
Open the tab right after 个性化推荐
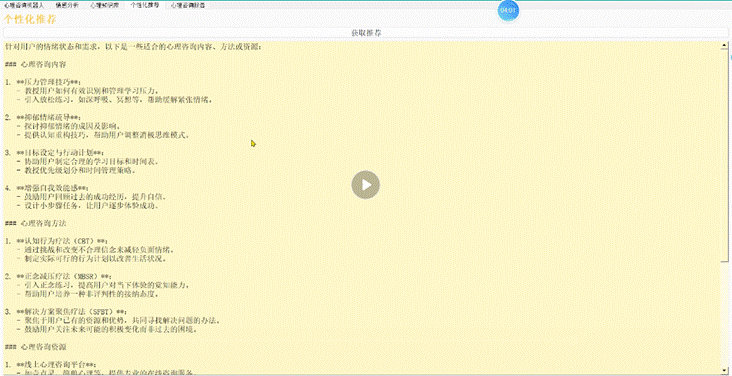coord(188,6)
